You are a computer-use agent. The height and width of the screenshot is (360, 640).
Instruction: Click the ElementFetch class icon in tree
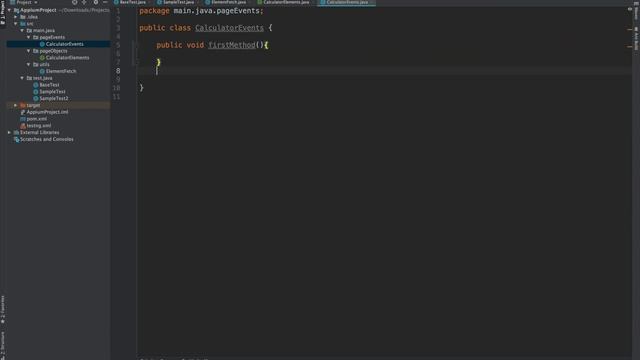coord(42,71)
